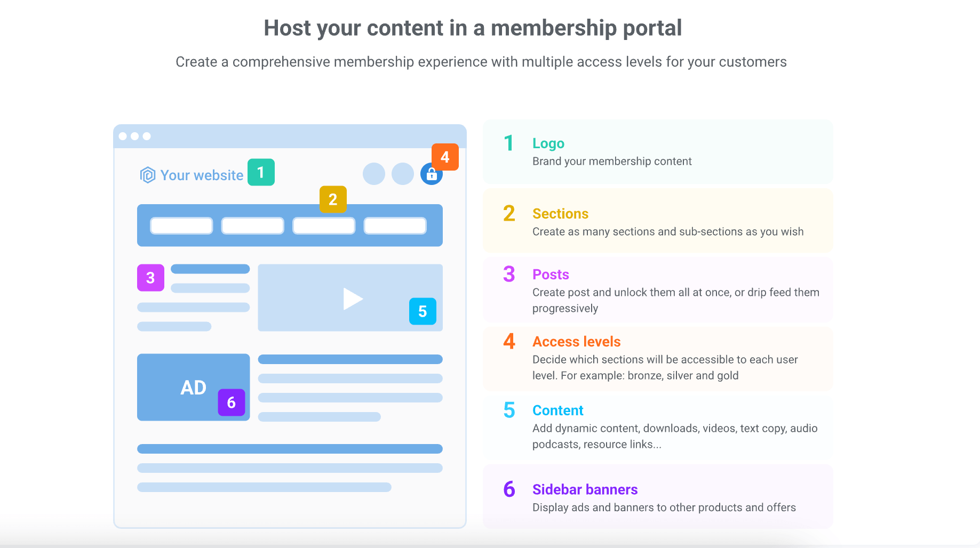This screenshot has width=980, height=548.
Task: Click 'Create post and unlock them' description
Action: click(x=676, y=300)
